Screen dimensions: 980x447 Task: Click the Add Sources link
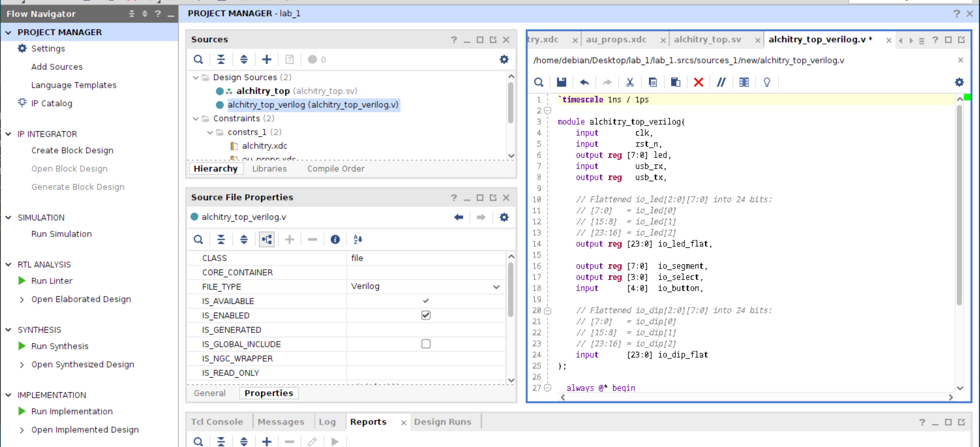[57, 67]
